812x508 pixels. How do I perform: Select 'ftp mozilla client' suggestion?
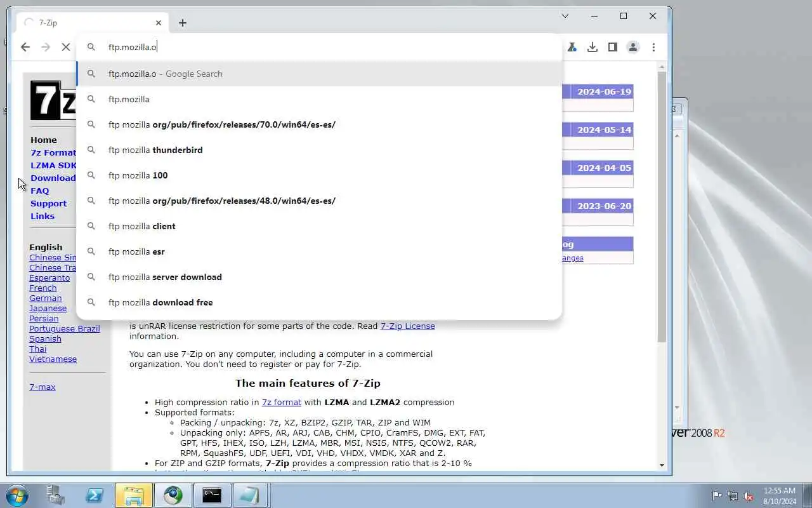point(319,226)
